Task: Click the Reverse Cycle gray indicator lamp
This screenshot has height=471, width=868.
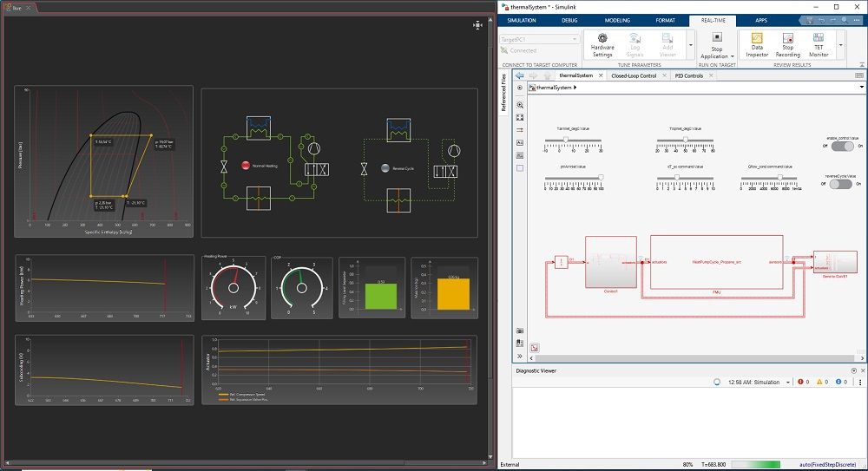Action: (x=385, y=168)
